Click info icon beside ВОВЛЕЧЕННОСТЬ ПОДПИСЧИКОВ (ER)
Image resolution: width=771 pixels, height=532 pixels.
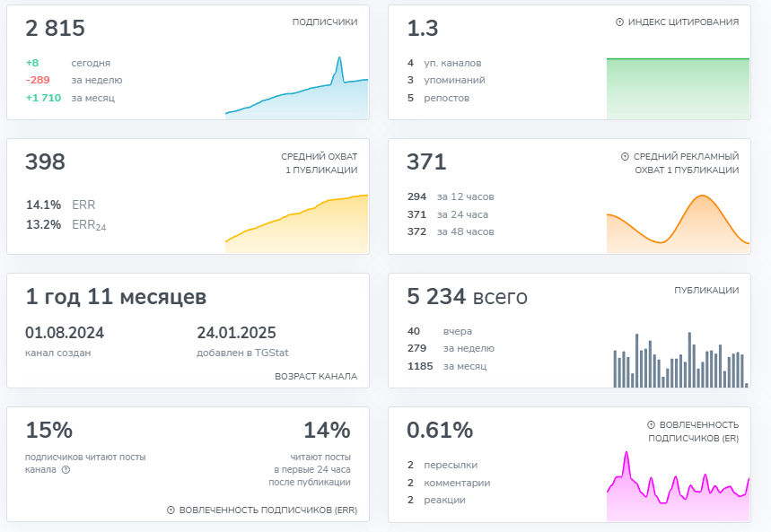click(651, 425)
